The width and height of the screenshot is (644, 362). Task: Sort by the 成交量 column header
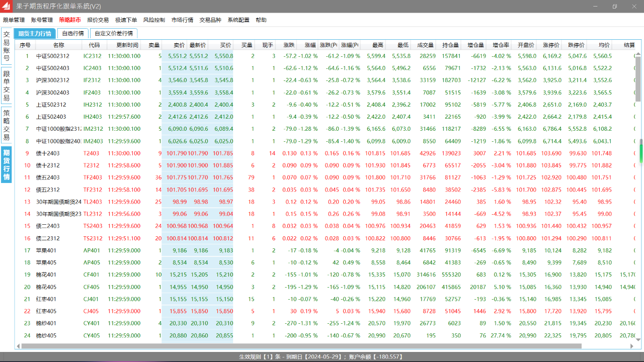click(423, 45)
